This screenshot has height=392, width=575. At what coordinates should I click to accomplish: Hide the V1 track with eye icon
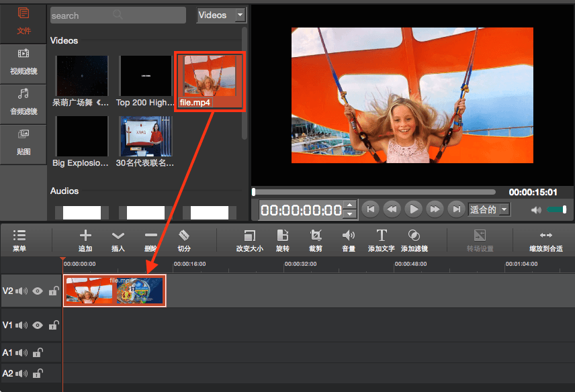[x=38, y=326]
